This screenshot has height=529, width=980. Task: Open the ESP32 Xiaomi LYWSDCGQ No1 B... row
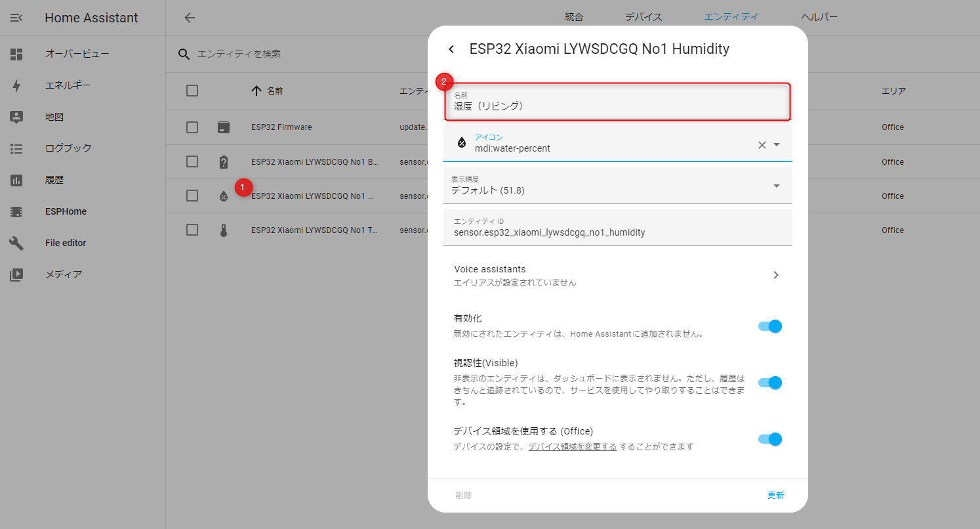pos(315,161)
